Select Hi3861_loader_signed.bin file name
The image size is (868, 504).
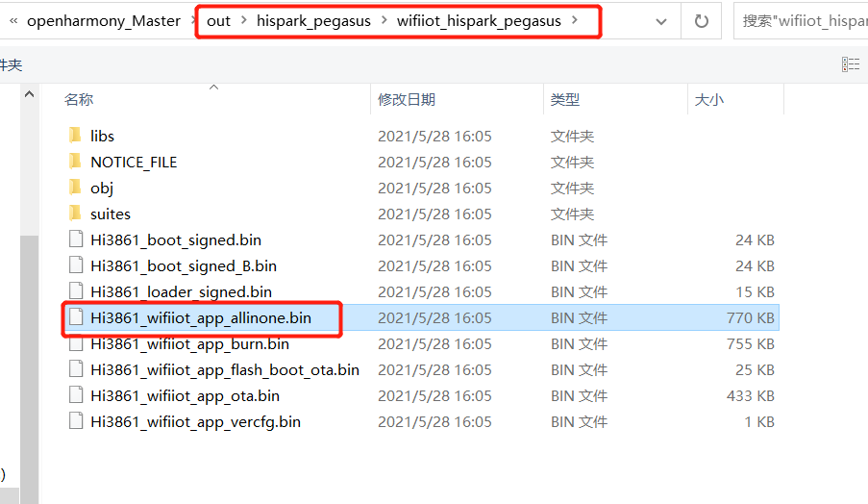181,291
